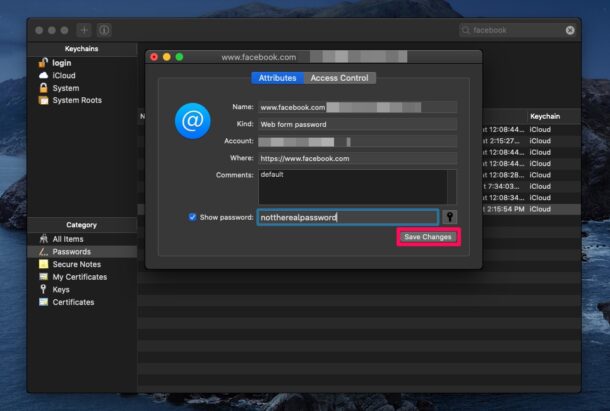The height and width of the screenshot is (411, 610).
Task: Click into the password text field
Action: (x=348, y=217)
